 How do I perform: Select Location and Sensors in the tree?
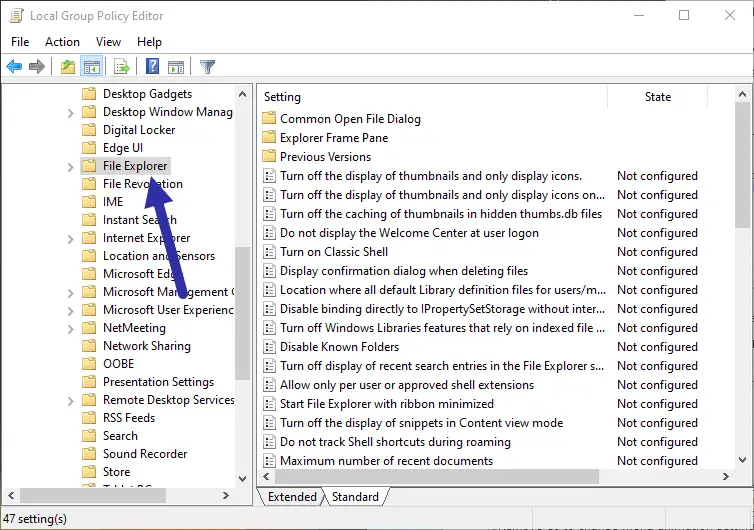pyautogui.click(x=159, y=256)
